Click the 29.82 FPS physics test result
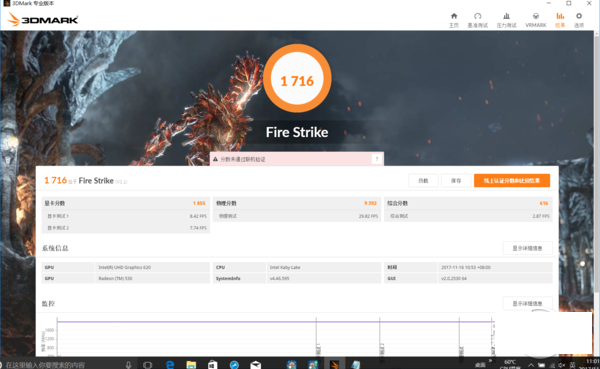The width and height of the screenshot is (600, 369). click(368, 216)
